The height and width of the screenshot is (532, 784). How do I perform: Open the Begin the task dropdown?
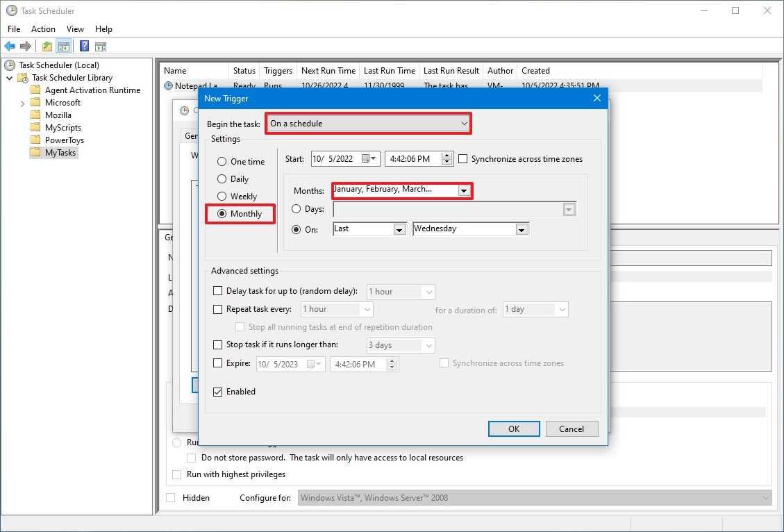point(368,124)
